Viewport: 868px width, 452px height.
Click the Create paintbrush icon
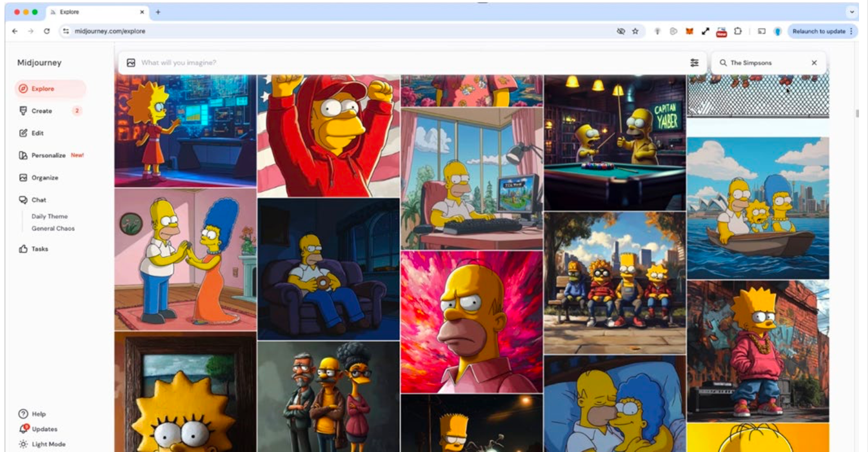coord(23,111)
